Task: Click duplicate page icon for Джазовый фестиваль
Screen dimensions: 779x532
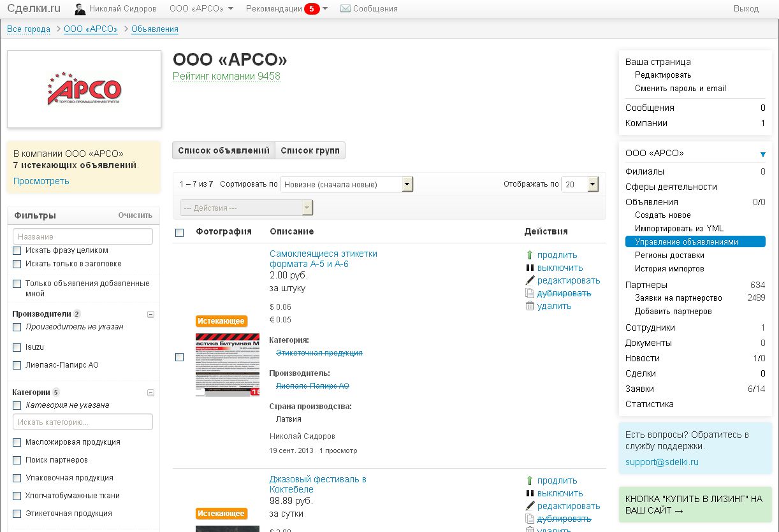Action: pos(529,519)
